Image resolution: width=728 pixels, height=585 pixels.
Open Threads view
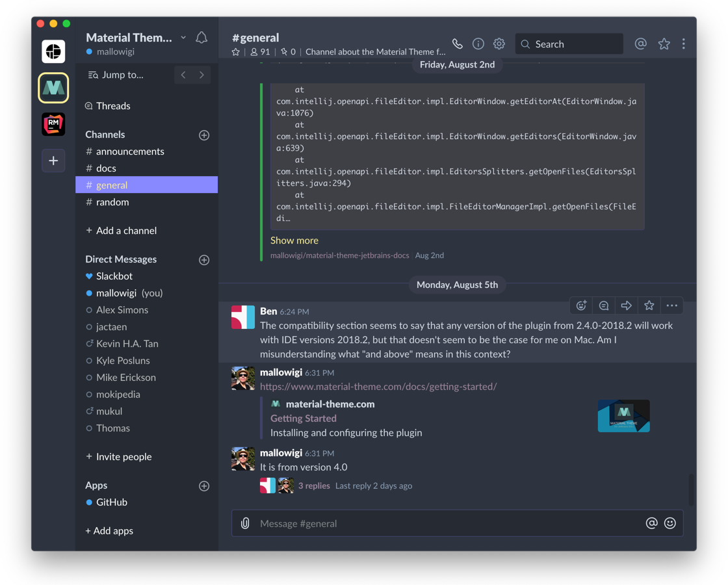coord(108,106)
